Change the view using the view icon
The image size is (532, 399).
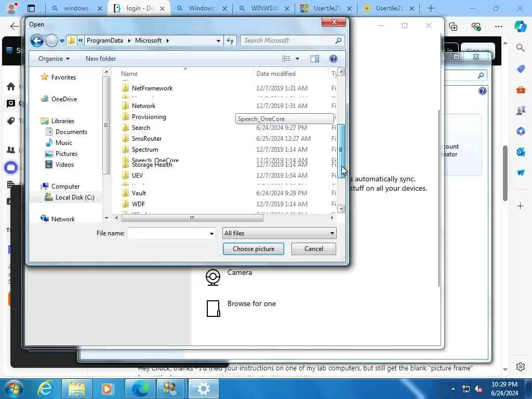[x=286, y=59]
